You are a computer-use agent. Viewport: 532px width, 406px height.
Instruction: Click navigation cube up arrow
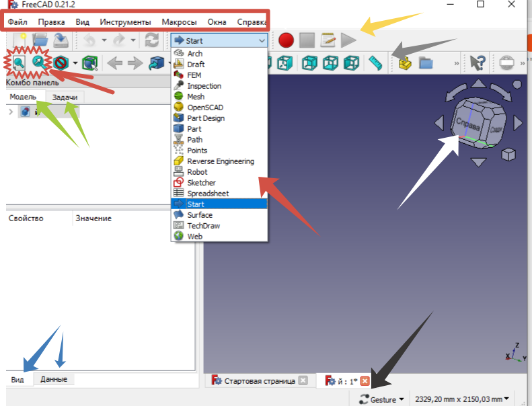[x=478, y=83]
